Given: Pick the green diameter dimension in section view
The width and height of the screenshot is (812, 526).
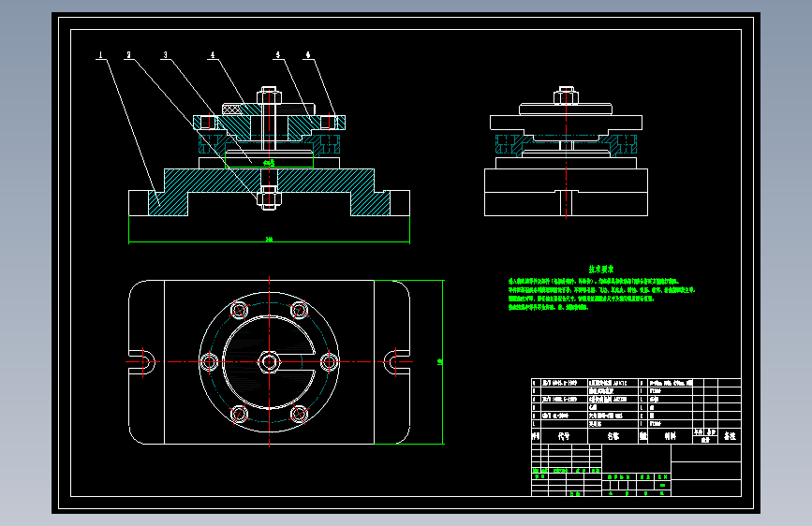Looking at the screenshot, I should pyautogui.click(x=268, y=163).
